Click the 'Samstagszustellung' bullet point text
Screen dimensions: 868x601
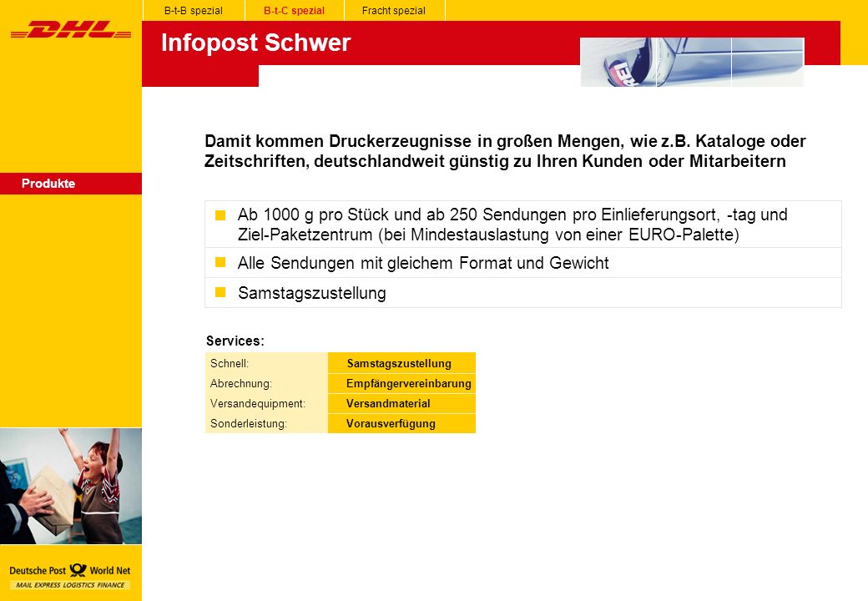pos(311,293)
